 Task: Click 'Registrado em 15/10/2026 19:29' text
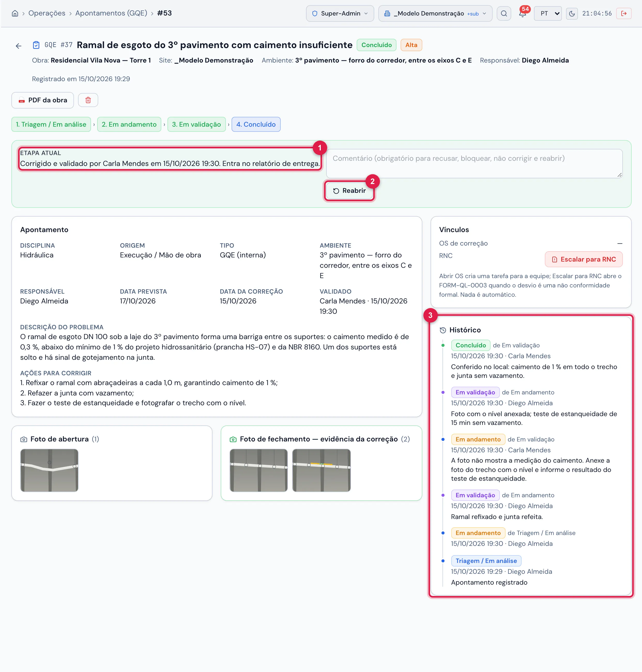[x=81, y=79]
